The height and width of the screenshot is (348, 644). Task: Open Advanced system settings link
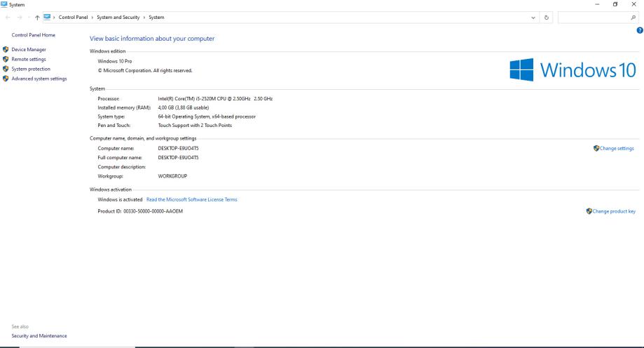(x=39, y=79)
